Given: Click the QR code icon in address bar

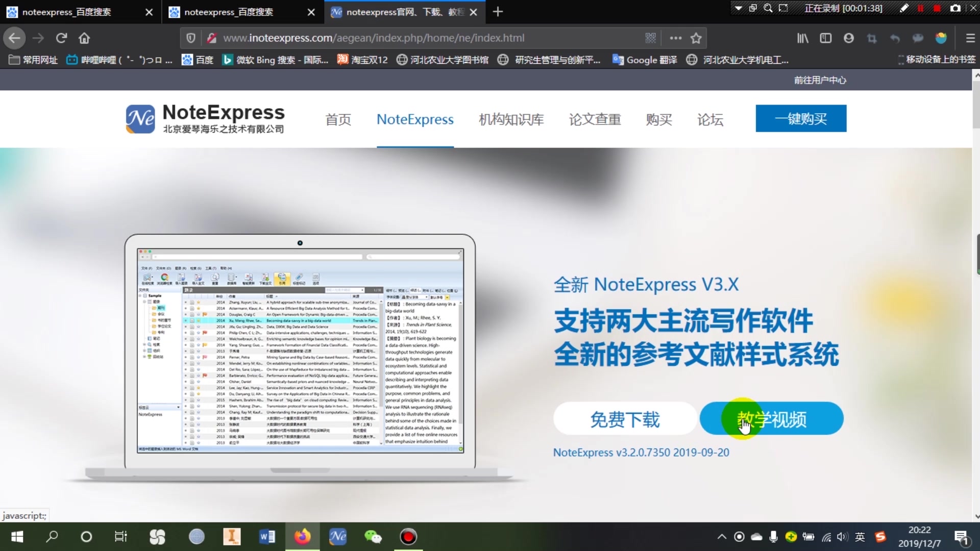Looking at the screenshot, I should click(650, 38).
